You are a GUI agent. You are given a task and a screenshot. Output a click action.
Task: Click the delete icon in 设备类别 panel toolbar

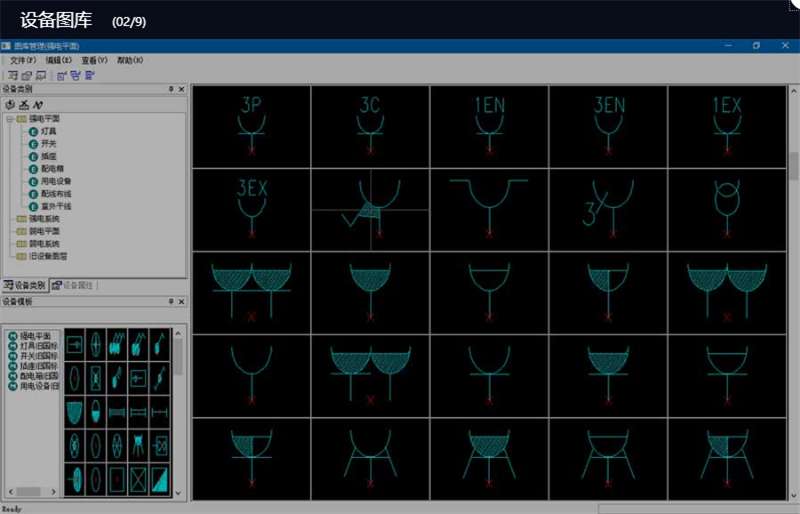tap(23, 104)
